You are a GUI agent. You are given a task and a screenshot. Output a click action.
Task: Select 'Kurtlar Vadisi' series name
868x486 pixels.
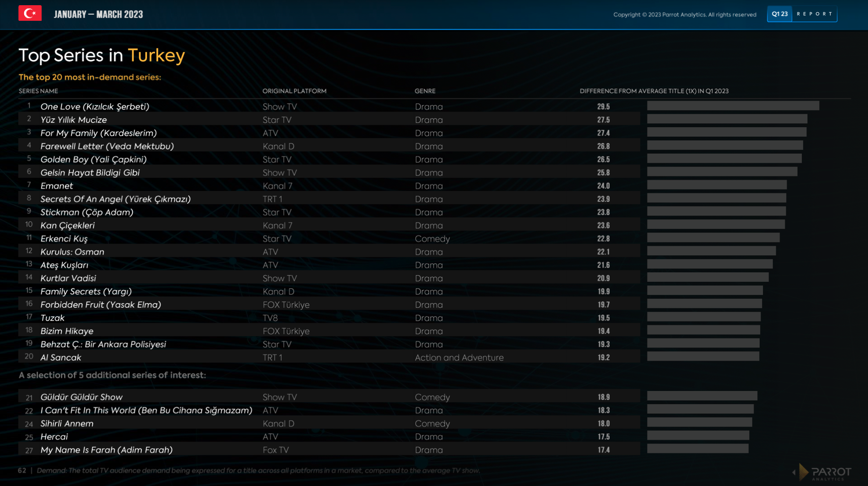(68, 278)
